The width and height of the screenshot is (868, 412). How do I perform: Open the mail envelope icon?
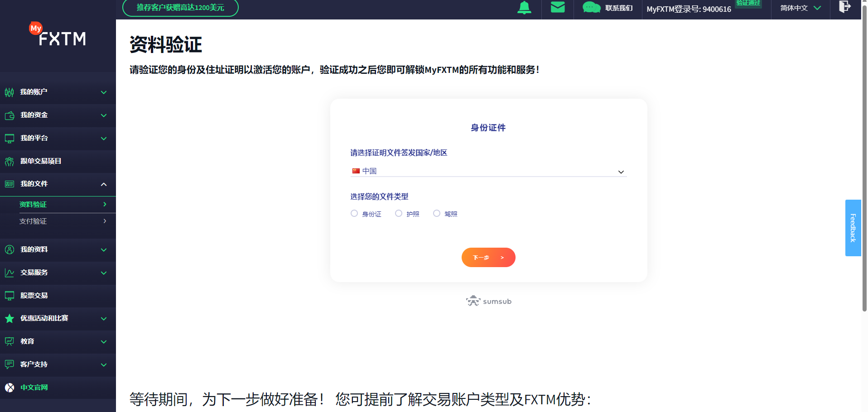pyautogui.click(x=558, y=7)
